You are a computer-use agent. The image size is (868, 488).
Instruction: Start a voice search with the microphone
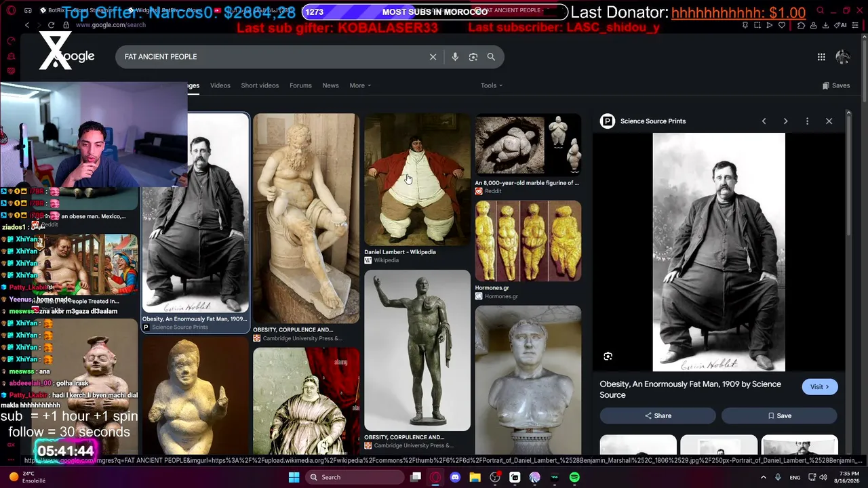click(x=455, y=57)
